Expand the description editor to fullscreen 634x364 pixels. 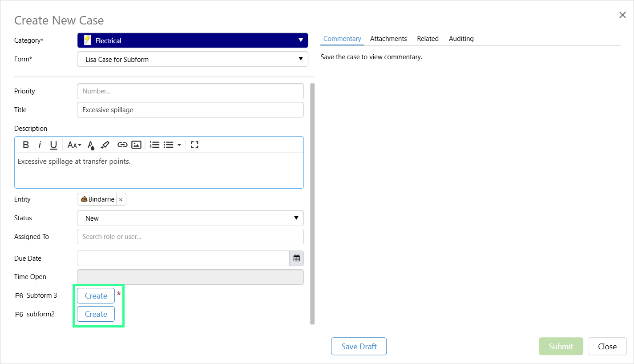tap(194, 145)
